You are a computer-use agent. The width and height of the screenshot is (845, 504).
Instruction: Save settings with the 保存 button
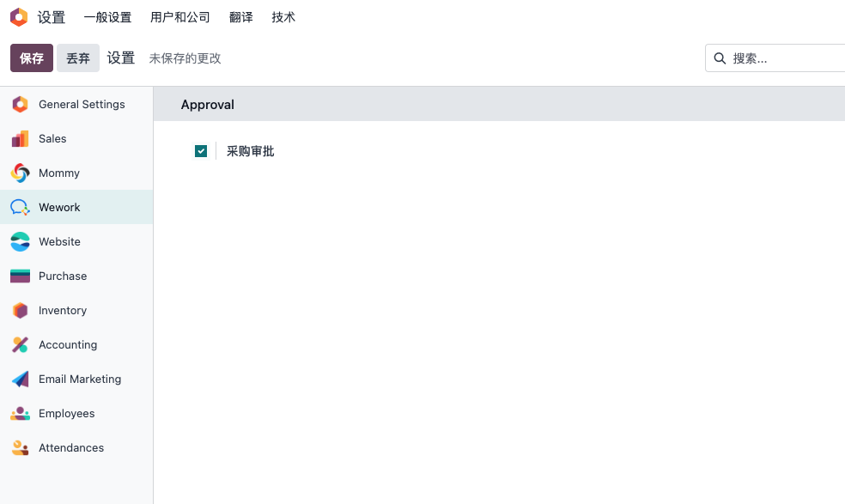32,58
